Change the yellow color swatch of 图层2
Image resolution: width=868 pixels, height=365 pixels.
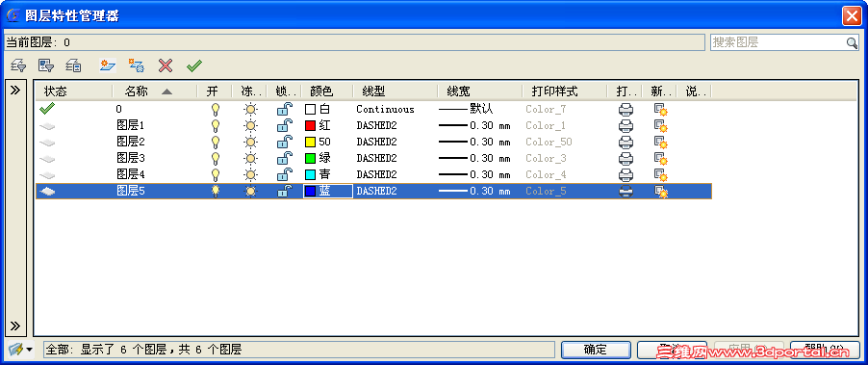[x=311, y=143]
